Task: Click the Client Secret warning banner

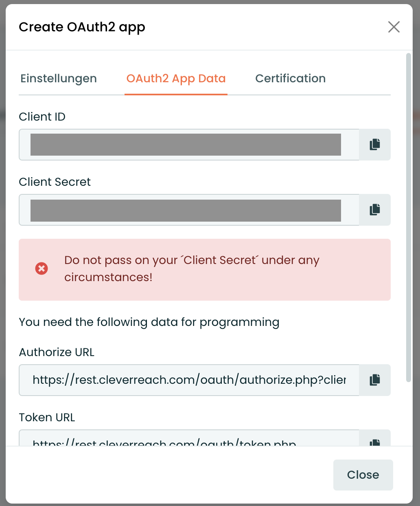Action: point(204,269)
